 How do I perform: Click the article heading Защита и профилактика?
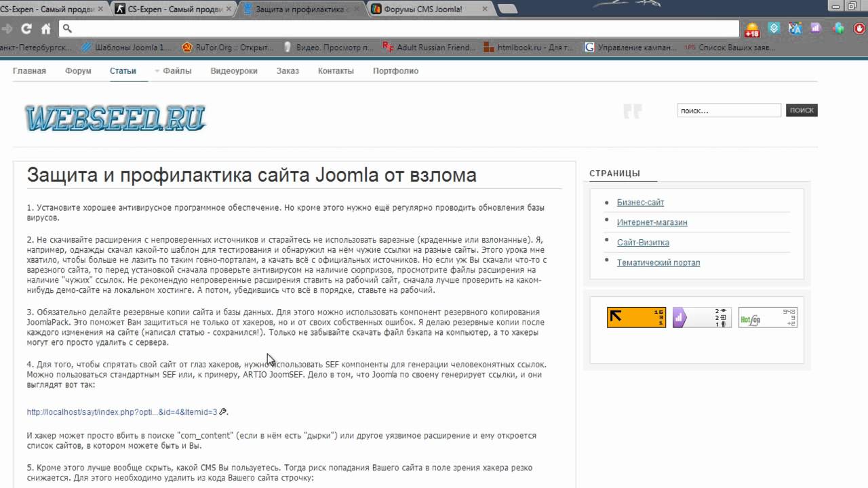252,175
